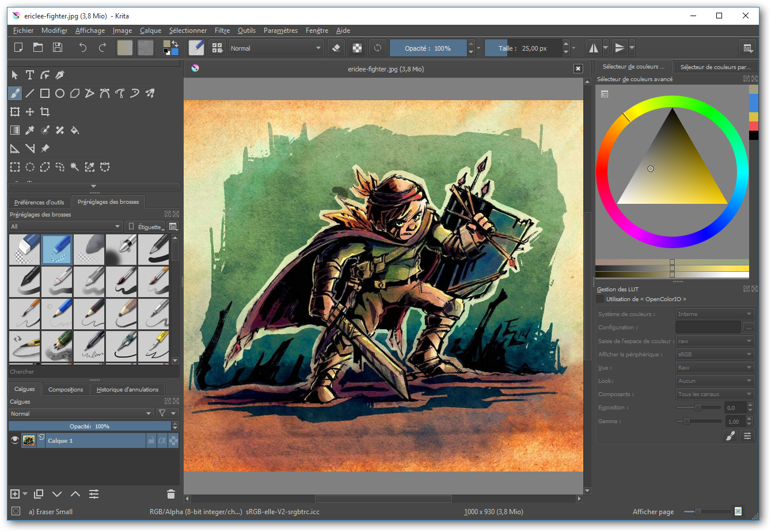This screenshot has width=771, height=532.
Task: Expand the Afficher le périphérique sRGB dropdown
Action: point(715,354)
